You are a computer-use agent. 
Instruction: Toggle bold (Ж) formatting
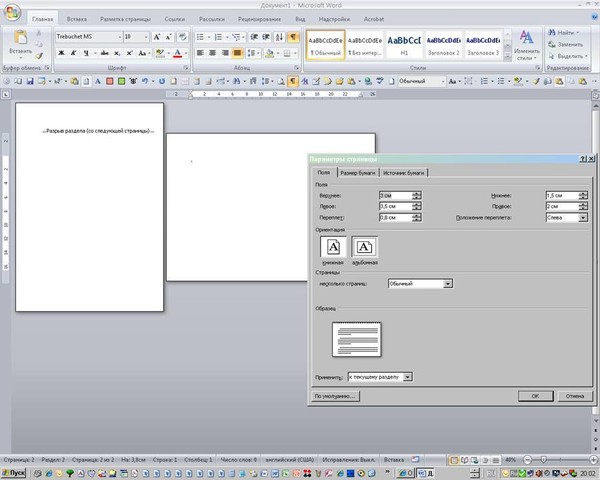point(61,53)
